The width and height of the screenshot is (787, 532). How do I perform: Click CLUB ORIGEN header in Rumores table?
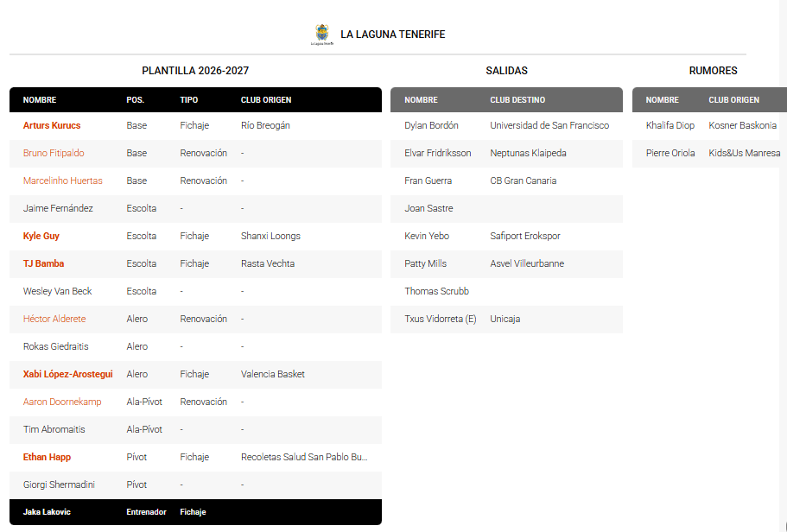733,100
